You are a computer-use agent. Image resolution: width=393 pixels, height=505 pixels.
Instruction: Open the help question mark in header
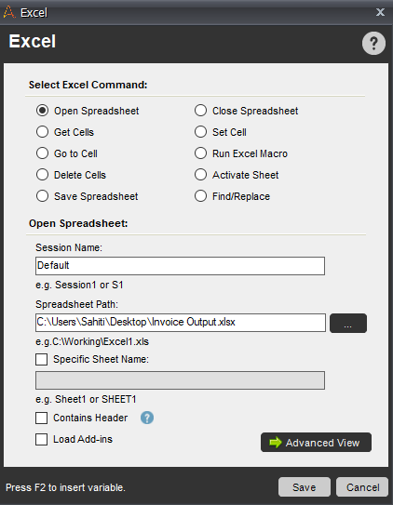tap(374, 43)
